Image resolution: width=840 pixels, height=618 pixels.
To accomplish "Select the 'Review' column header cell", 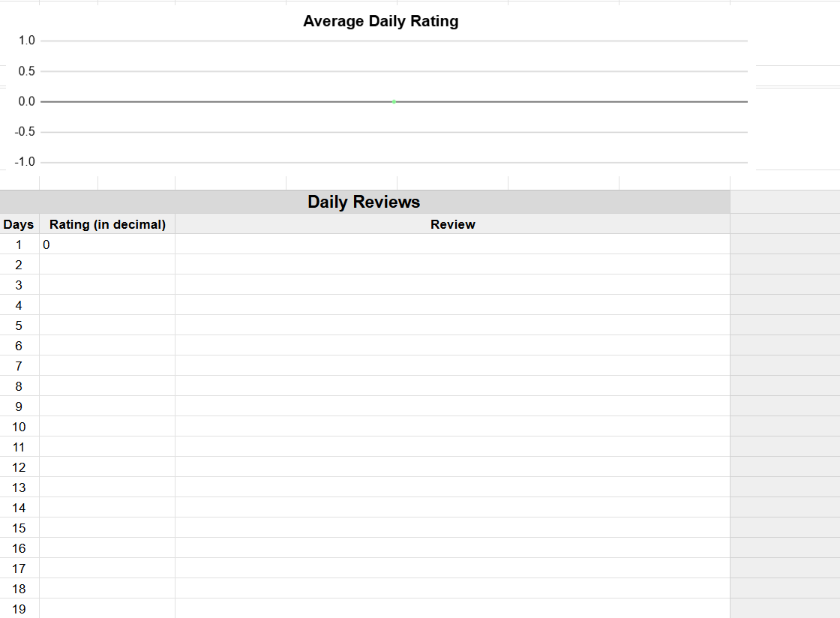I will pos(453,224).
